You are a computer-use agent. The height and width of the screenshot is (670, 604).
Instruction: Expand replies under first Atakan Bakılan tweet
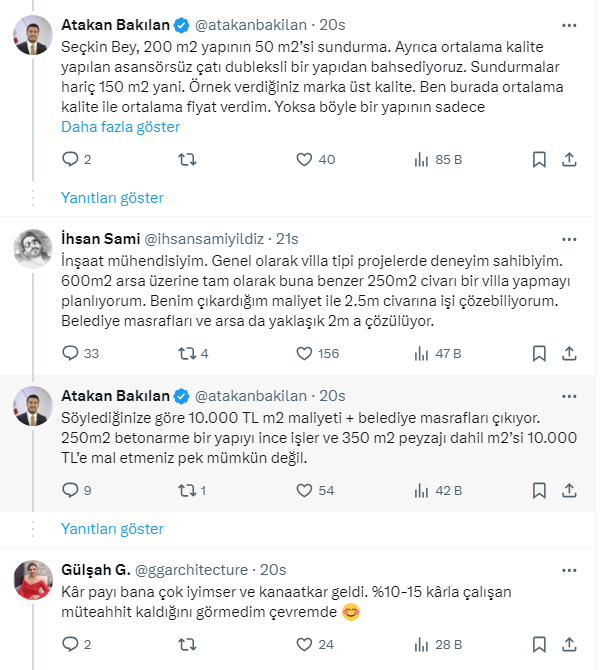(x=112, y=197)
